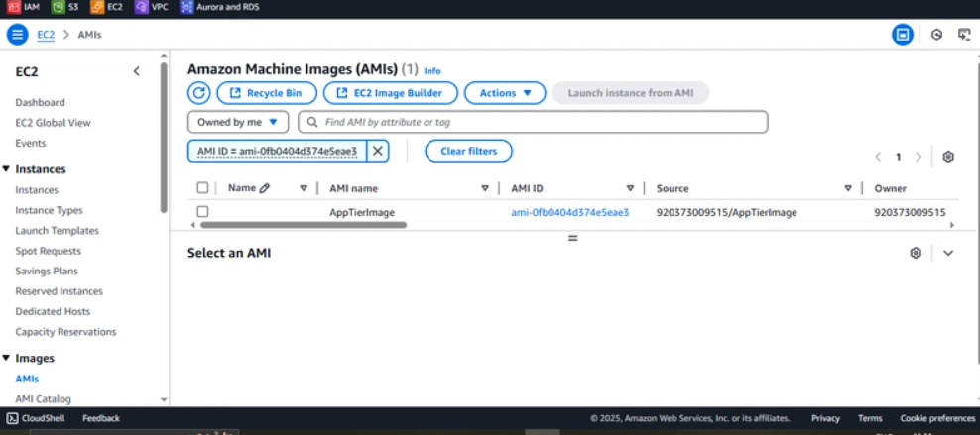Open the Actions dropdown
Image resolution: width=980 pixels, height=435 pixels.
pyautogui.click(x=505, y=93)
